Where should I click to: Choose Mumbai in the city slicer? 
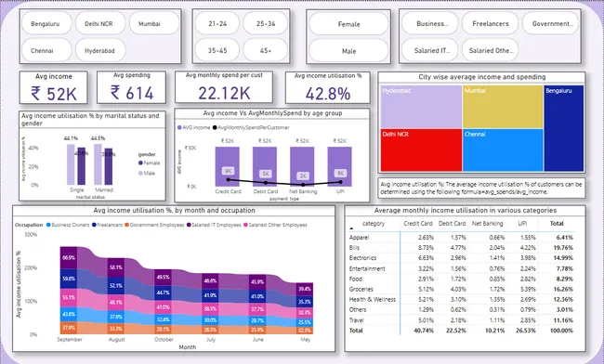coord(154,23)
